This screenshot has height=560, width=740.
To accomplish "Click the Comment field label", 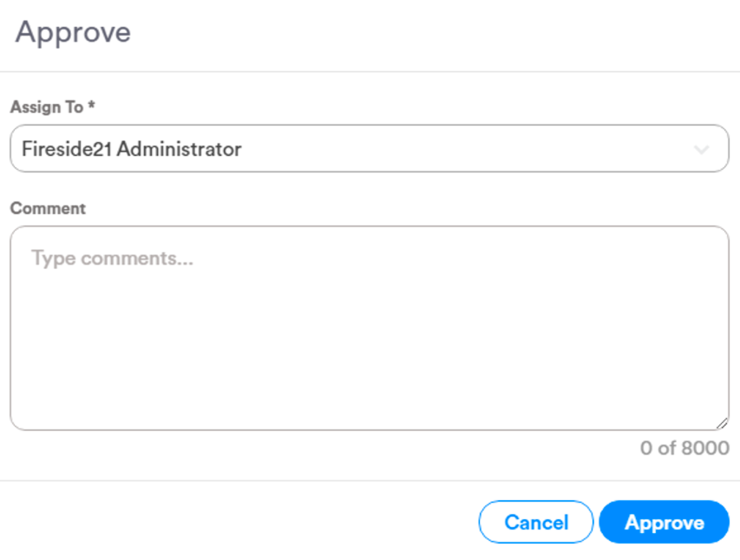I will click(x=48, y=208).
